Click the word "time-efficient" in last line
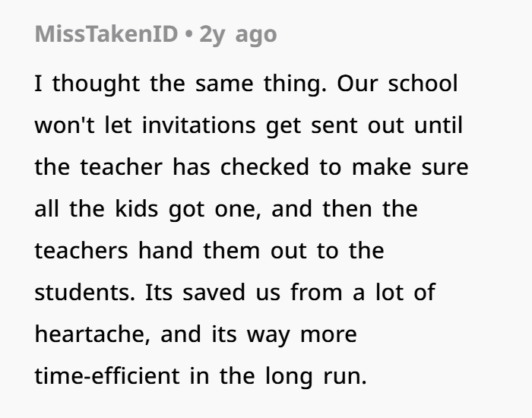 tap(107, 375)
